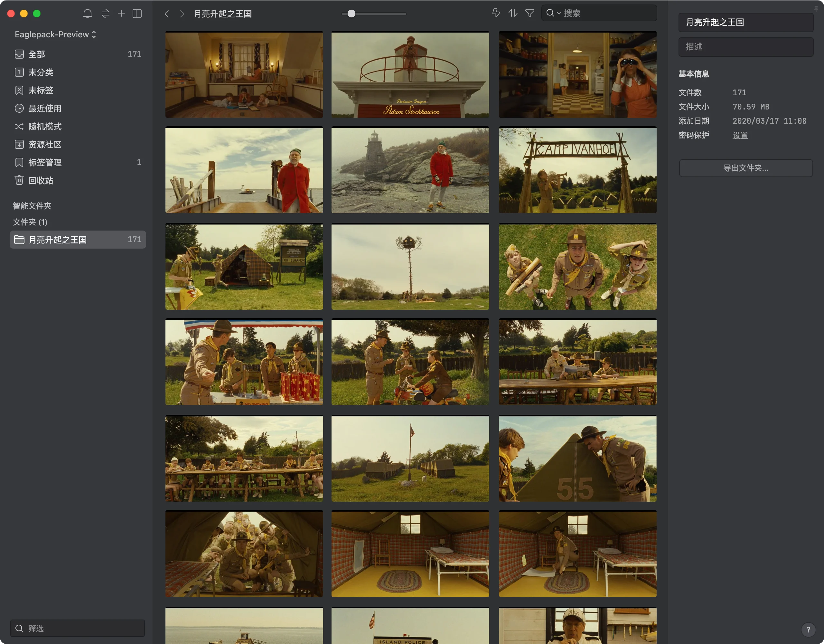Open the Fort Lebanon tent thumbnail
824x644 pixels.
pyautogui.click(x=244, y=267)
